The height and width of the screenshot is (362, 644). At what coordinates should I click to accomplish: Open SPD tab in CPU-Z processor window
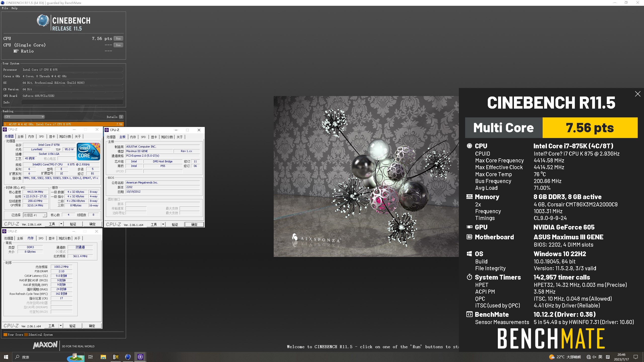(x=42, y=137)
